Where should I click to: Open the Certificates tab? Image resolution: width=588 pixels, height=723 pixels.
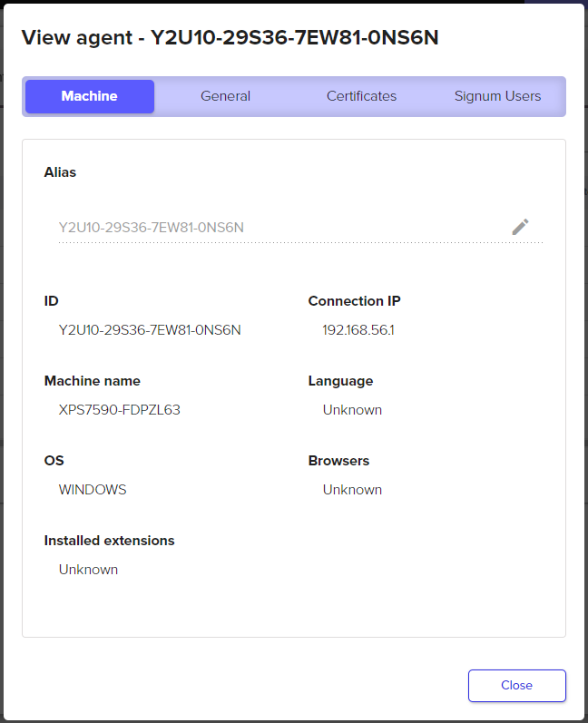pos(361,96)
